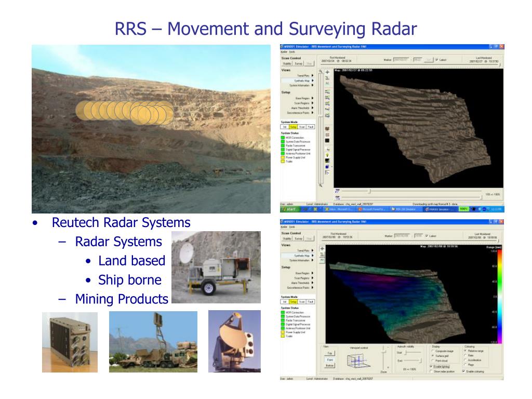Select Composite image display option
Viewport: 532px width, 399px height.
pyautogui.click(x=433, y=351)
